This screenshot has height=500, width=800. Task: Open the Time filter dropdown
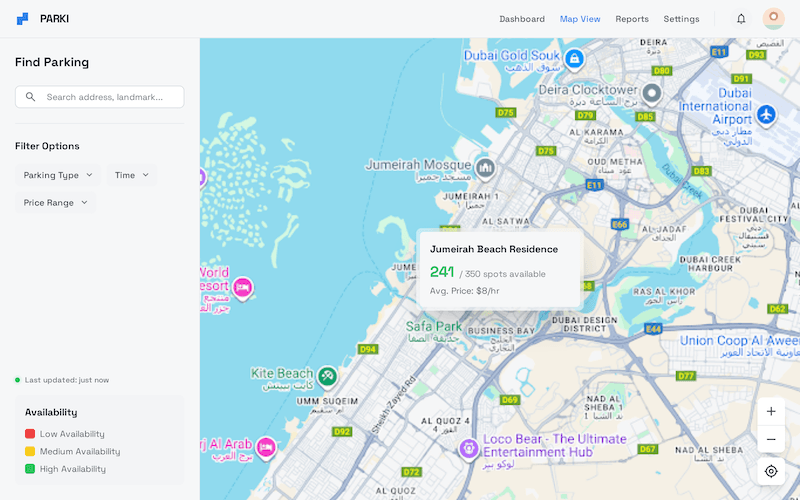132,175
